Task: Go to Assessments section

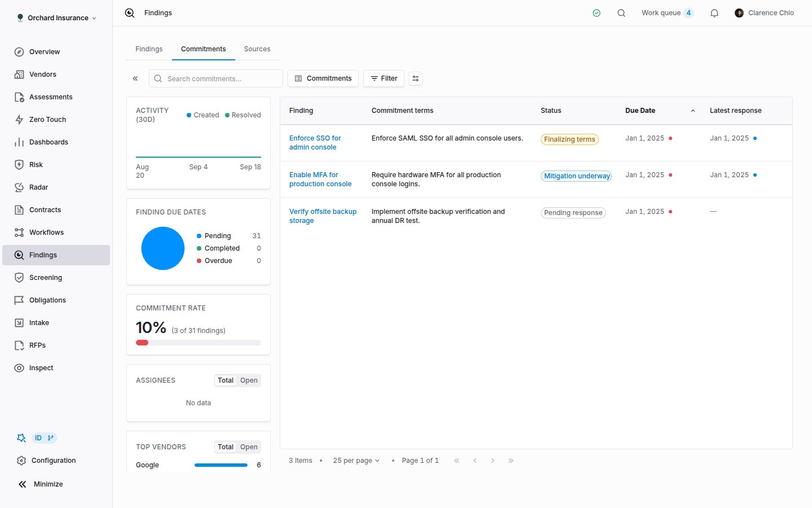Action: tap(56, 97)
